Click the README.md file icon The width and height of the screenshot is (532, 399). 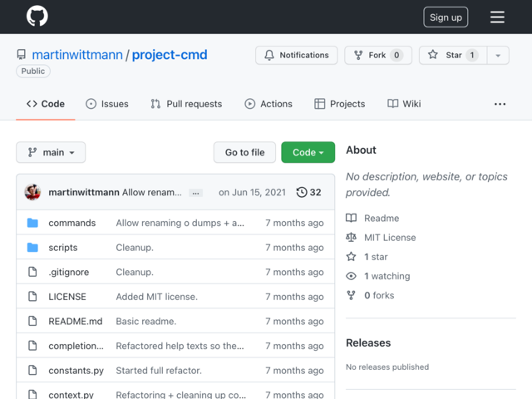tap(32, 321)
